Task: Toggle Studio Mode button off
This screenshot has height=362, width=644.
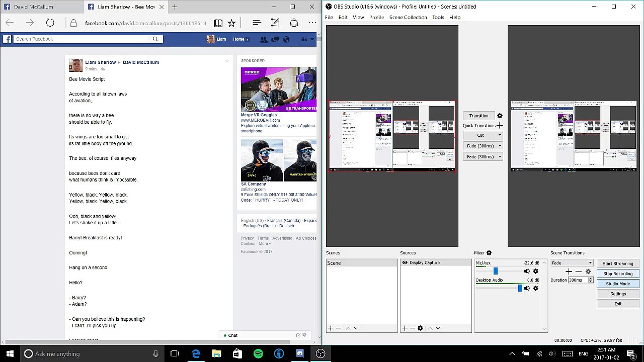Action: click(617, 284)
